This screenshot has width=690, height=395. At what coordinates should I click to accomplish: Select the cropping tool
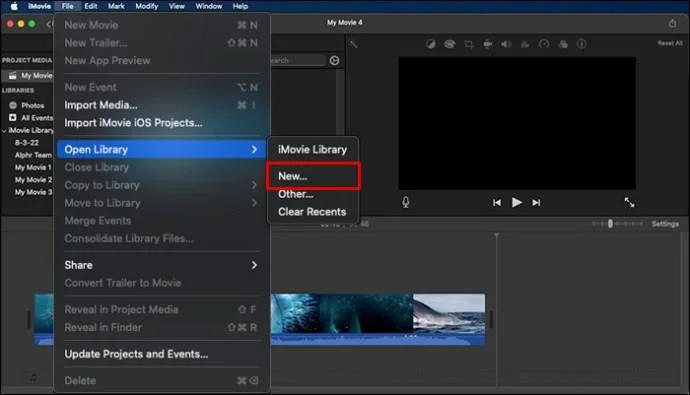point(469,44)
